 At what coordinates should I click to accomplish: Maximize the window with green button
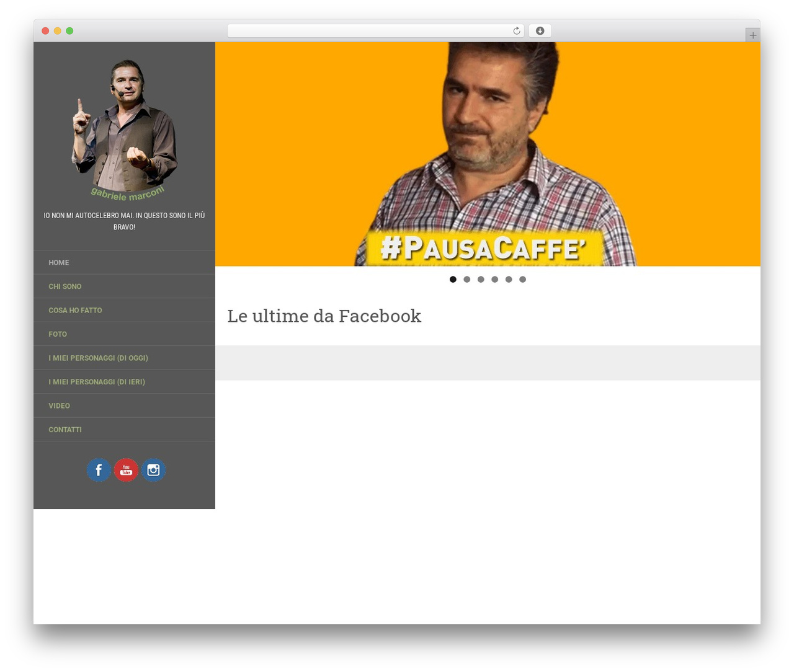69,31
